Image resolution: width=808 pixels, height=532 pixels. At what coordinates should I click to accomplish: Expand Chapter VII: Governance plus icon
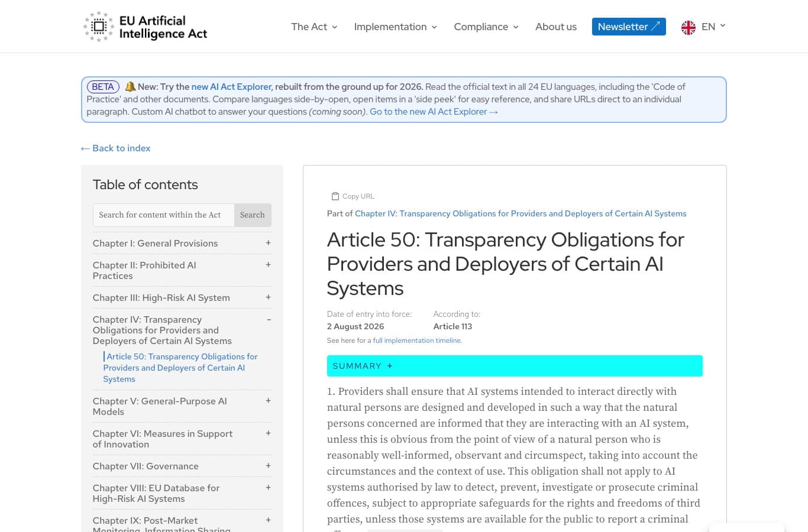(x=268, y=466)
